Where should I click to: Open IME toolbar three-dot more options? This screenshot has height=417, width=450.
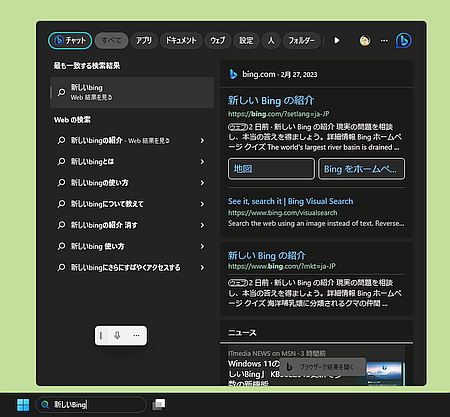pos(136,335)
